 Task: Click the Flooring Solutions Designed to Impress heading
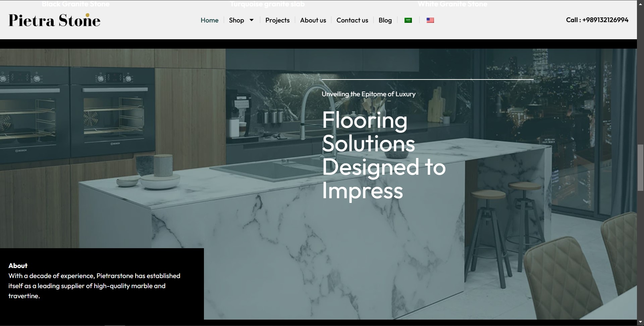(x=383, y=155)
